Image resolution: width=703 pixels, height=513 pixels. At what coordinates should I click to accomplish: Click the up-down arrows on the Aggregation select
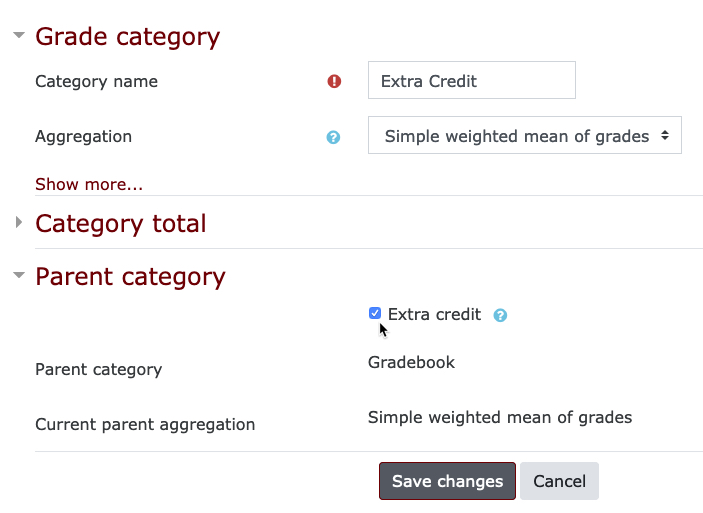click(665, 135)
